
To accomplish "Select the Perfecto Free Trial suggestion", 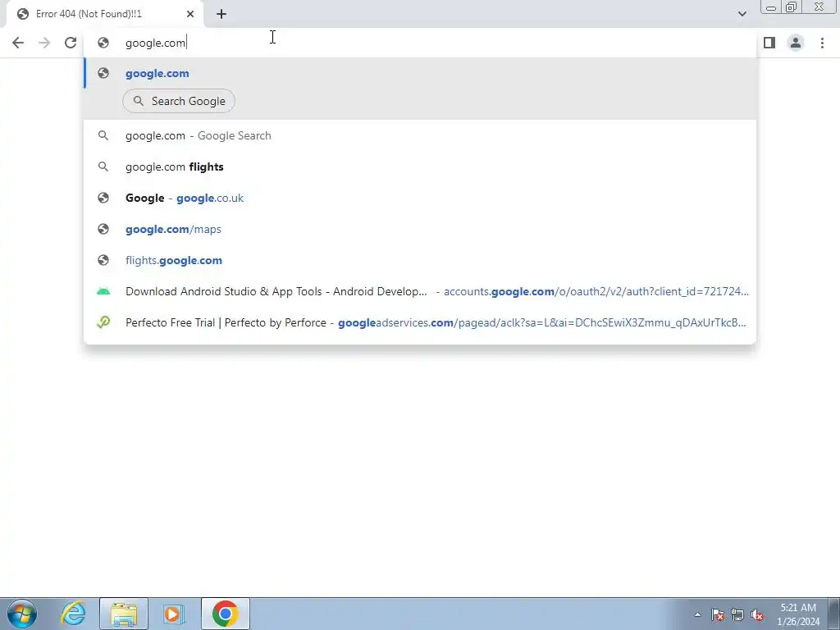I will coord(420,322).
